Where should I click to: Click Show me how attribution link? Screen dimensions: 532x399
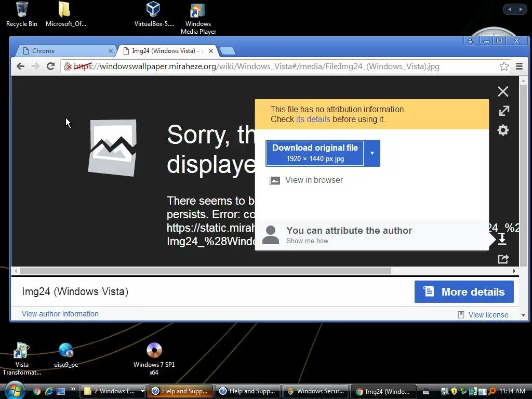[308, 241]
